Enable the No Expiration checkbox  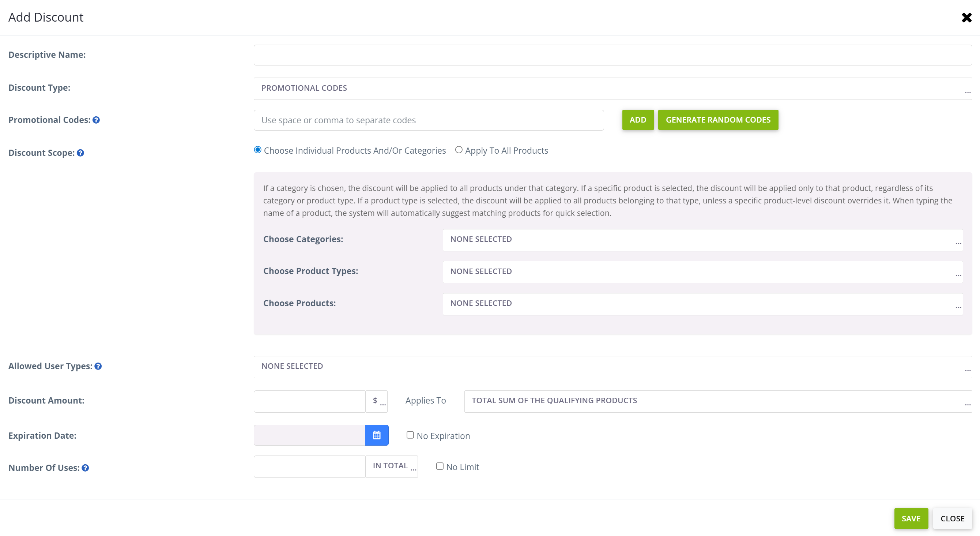tap(410, 435)
